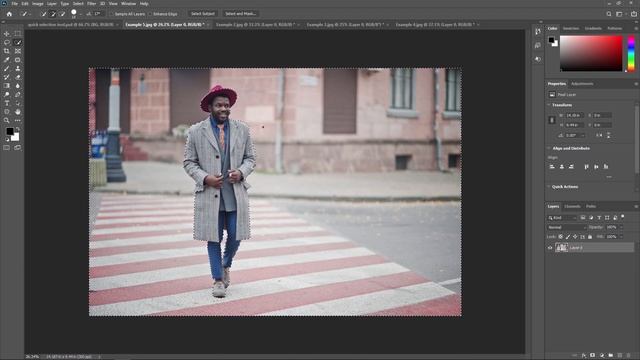Select the Zoom tool
Viewport: 640px width, 360px height.
tap(7, 120)
